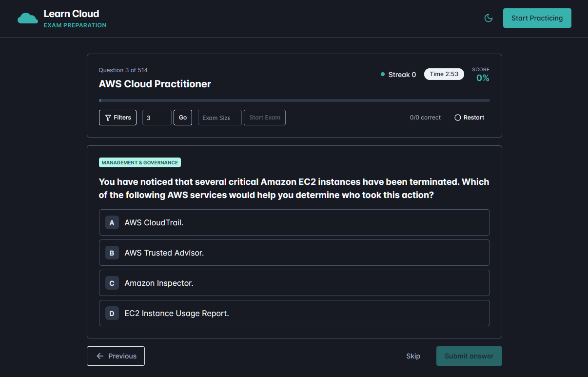Click the Streak 0 indicator
Viewport: 588px width, 377px height.
coord(398,75)
